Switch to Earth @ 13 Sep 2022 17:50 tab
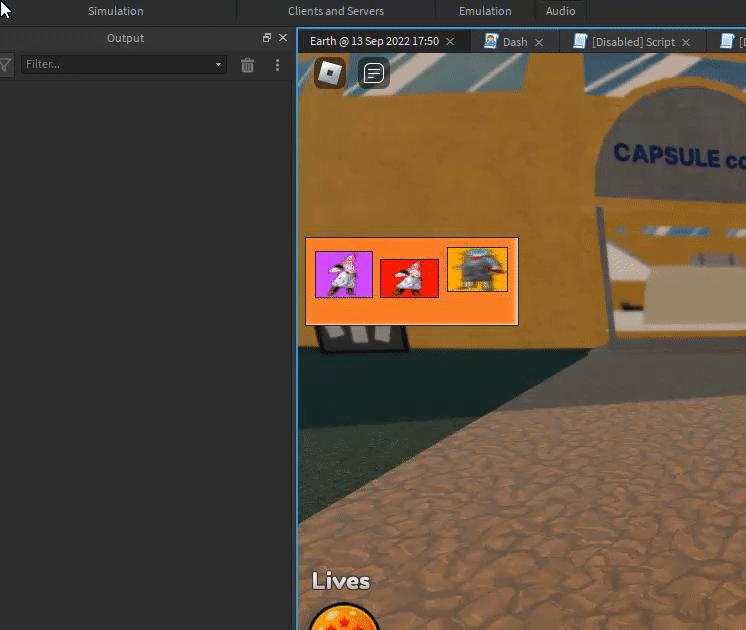Image resolution: width=746 pixels, height=630 pixels. 374,41
